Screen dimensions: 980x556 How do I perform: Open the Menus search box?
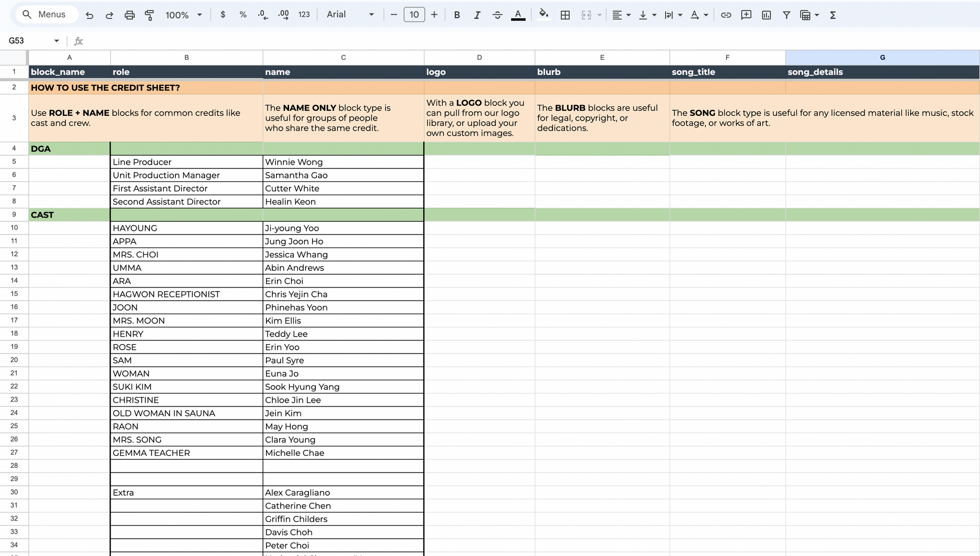[47, 15]
